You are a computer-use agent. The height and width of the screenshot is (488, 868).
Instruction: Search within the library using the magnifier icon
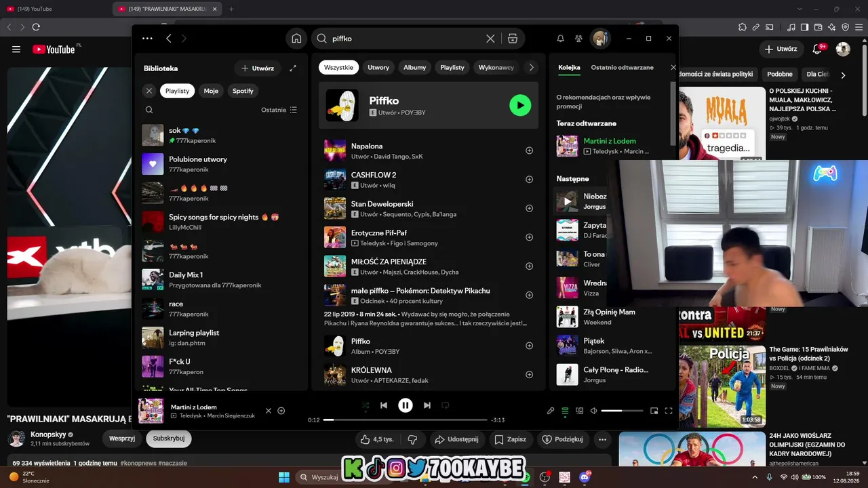pos(149,110)
